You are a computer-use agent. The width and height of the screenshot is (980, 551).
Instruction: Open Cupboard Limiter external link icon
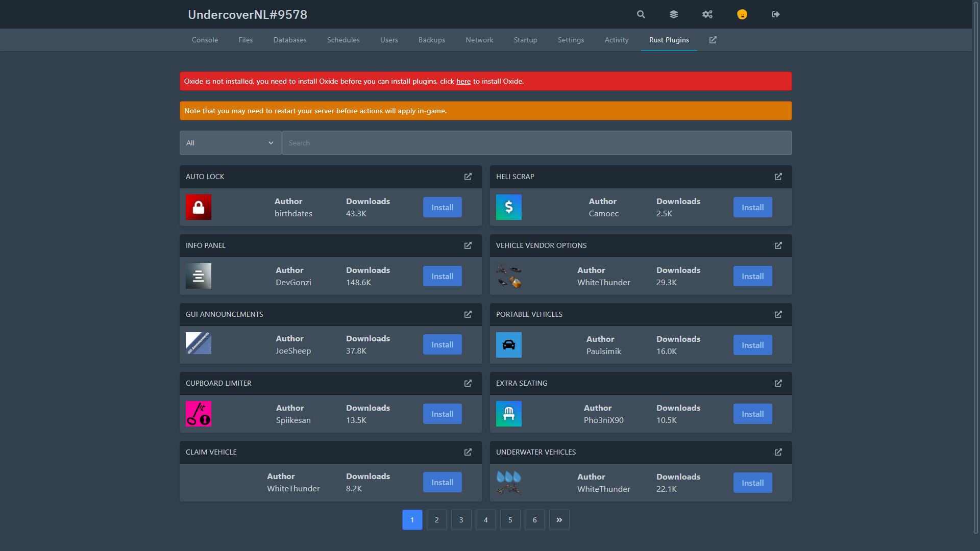point(468,383)
